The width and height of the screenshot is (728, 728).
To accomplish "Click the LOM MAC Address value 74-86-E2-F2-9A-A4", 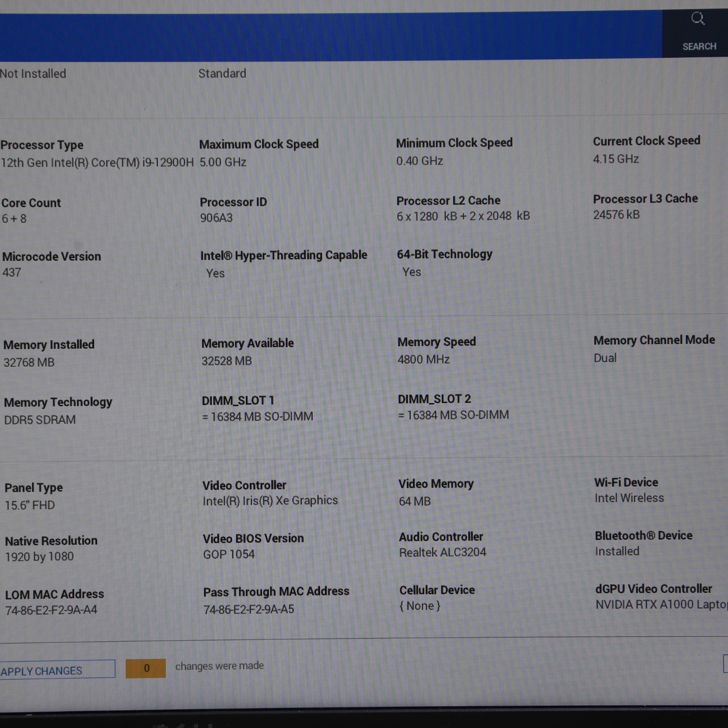I will (51, 610).
